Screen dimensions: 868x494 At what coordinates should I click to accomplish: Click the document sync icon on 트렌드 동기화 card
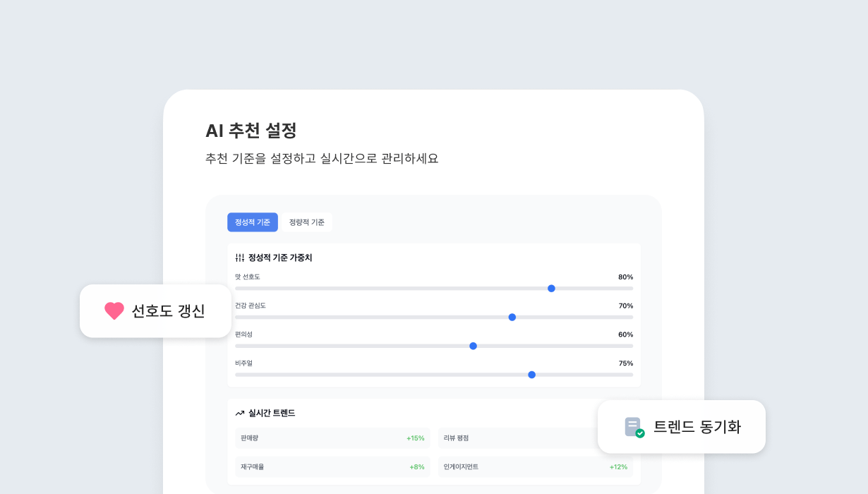point(632,426)
